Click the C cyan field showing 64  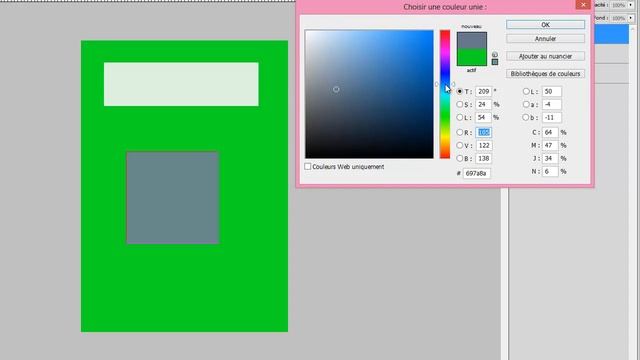coord(550,132)
